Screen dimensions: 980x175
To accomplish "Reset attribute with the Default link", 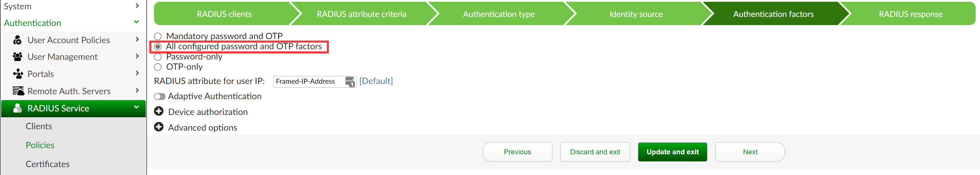I will (x=376, y=81).
